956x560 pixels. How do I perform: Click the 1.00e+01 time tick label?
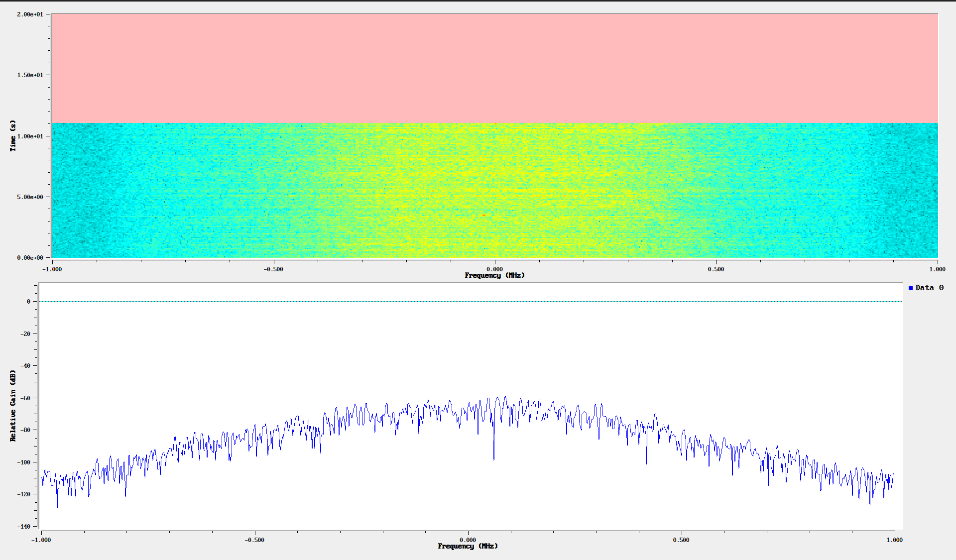click(x=30, y=136)
